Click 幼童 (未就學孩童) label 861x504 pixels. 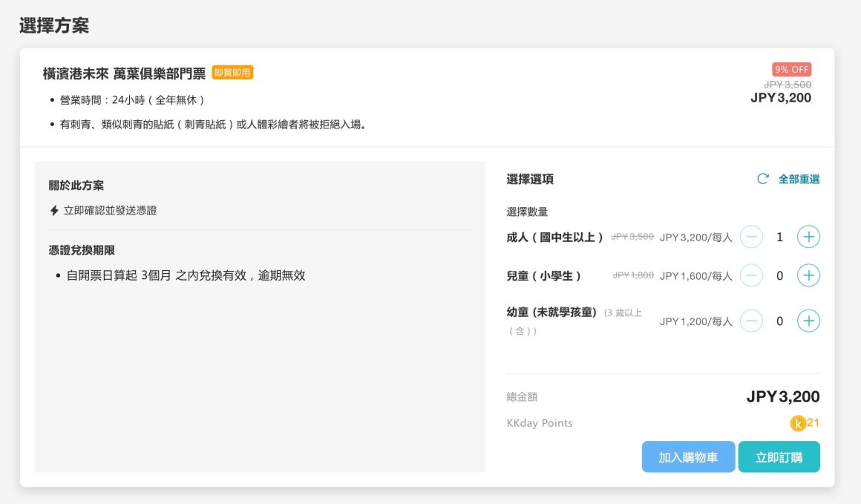click(x=551, y=312)
